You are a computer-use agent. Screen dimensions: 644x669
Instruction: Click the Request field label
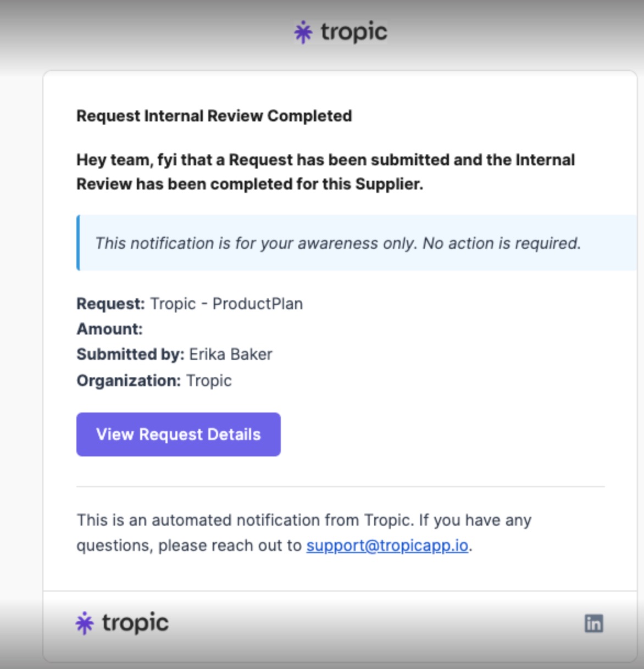(x=110, y=304)
